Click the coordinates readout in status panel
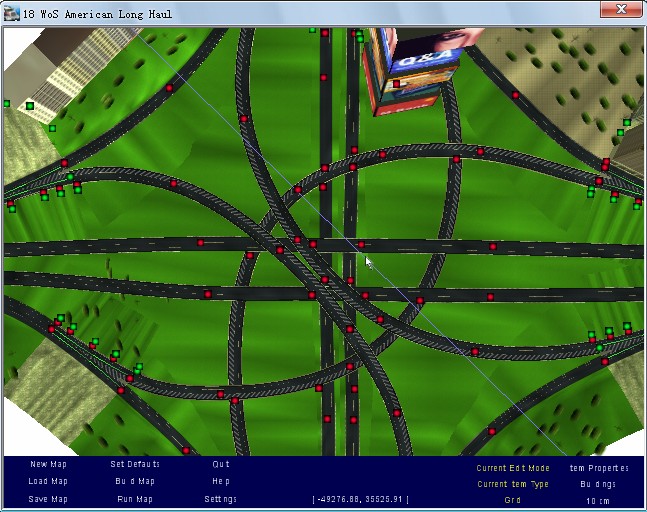647x512 pixels. [361, 499]
